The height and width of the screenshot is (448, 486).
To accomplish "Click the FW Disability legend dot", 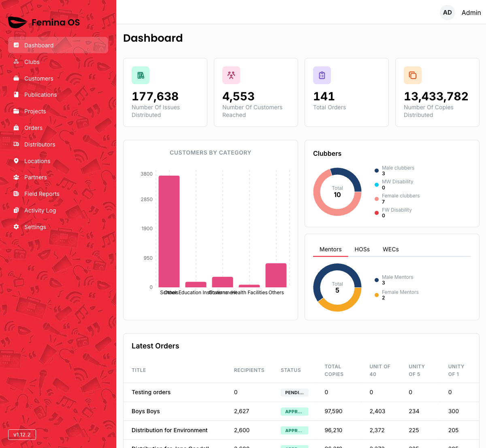I will pyautogui.click(x=377, y=213).
